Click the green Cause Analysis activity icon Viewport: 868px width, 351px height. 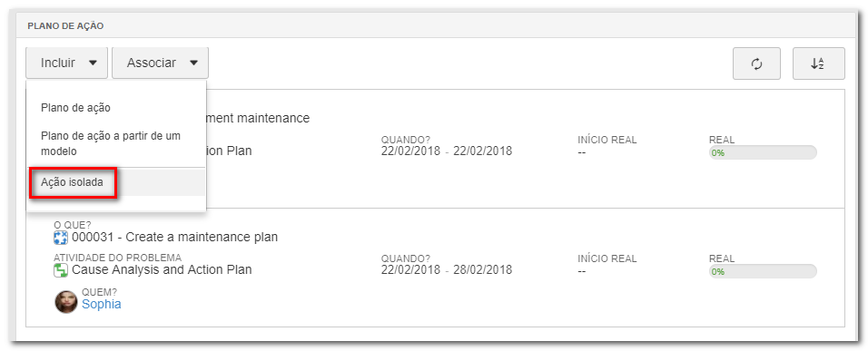point(60,270)
